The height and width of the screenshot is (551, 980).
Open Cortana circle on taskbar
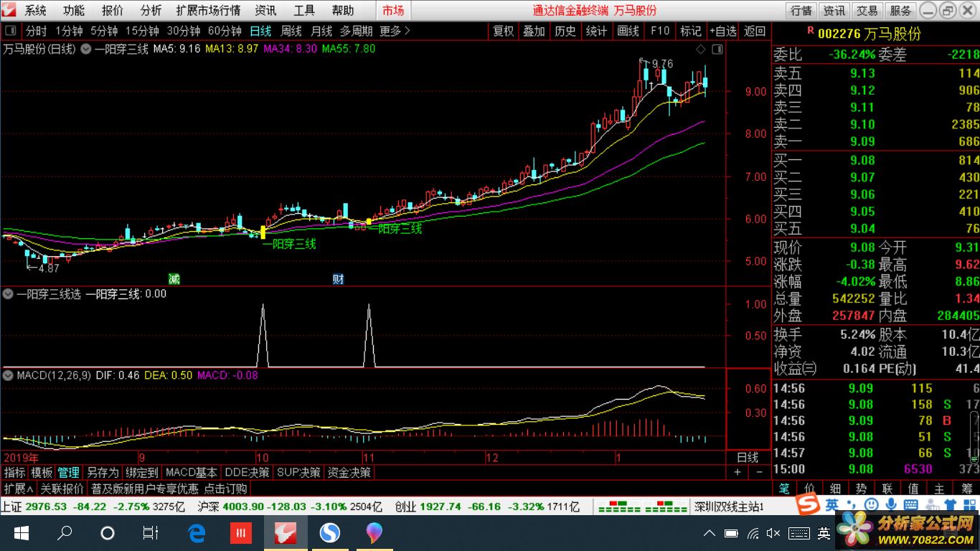108,533
